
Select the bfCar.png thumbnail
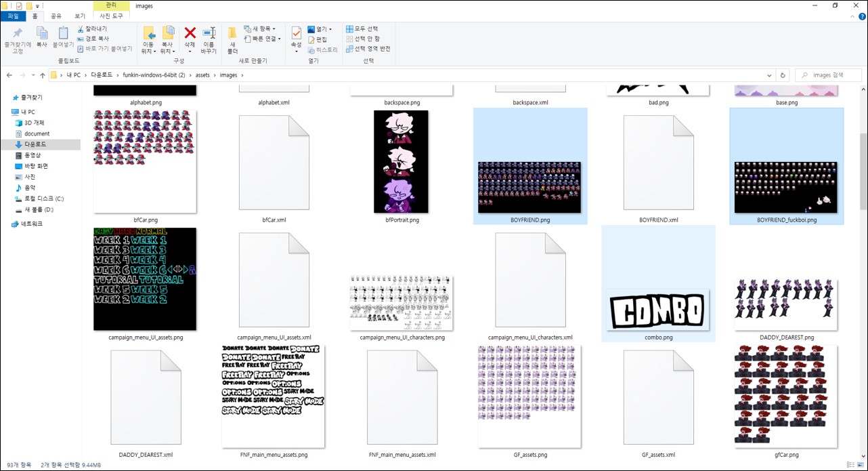coord(145,161)
